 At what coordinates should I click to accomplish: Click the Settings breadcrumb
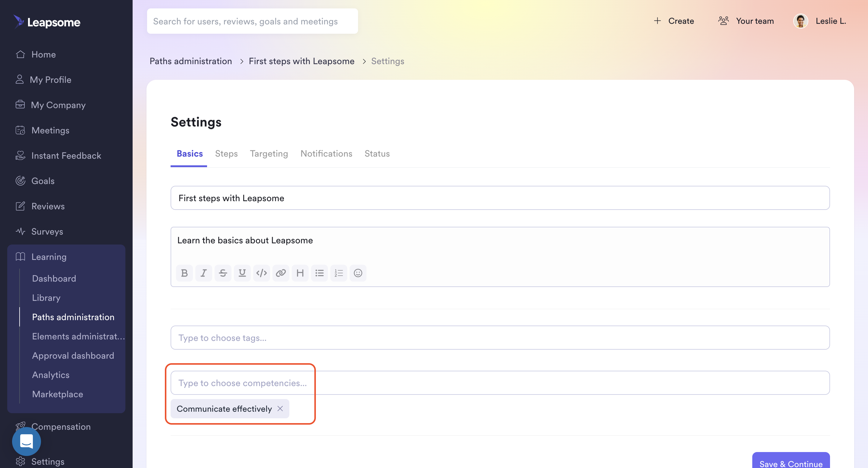click(388, 61)
